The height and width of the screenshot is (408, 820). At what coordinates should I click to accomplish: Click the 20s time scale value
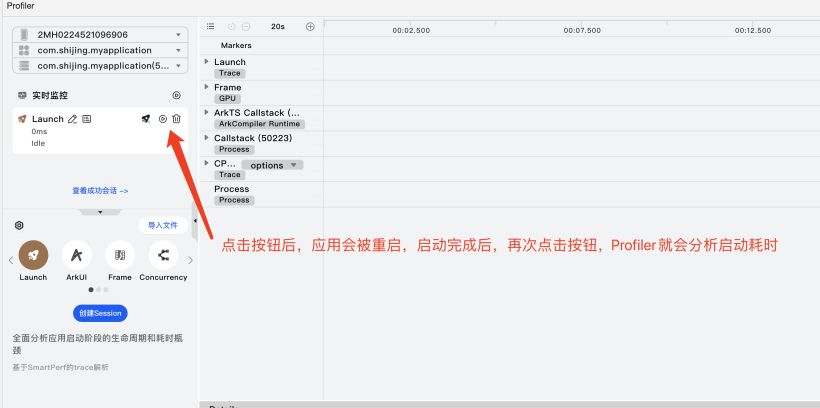coord(278,27)
